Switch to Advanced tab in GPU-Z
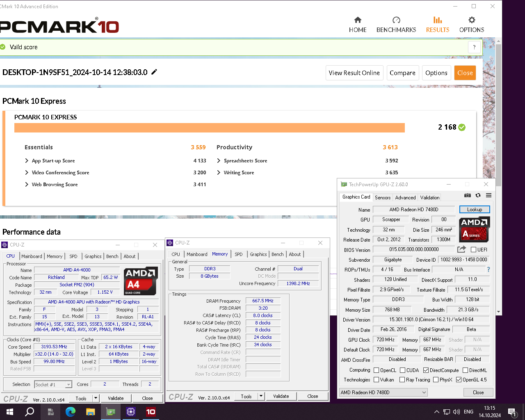This screenshot has width=525, height=420. click(405, 197)
